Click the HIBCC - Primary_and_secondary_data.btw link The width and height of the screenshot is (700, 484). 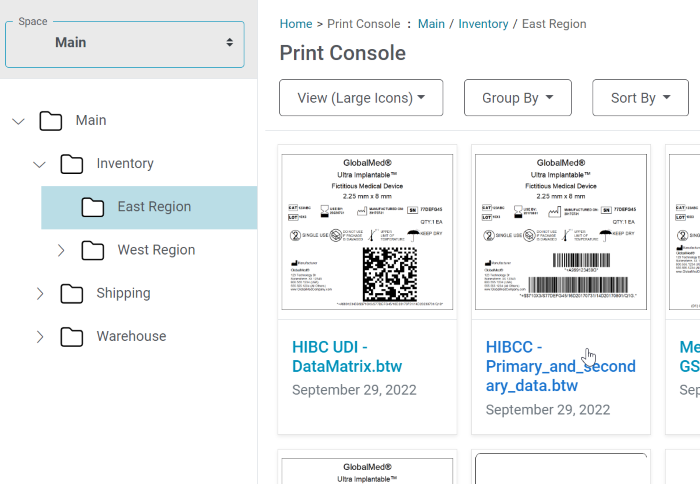click(x=561, y=366)
